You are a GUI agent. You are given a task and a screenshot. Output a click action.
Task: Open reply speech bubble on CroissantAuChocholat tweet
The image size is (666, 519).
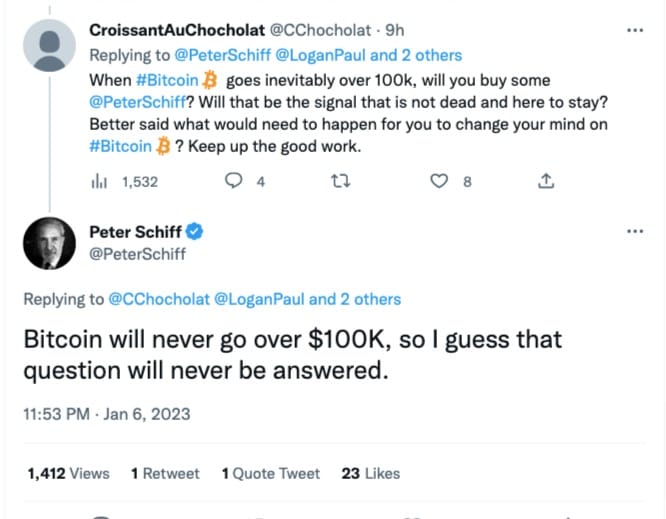233,181
